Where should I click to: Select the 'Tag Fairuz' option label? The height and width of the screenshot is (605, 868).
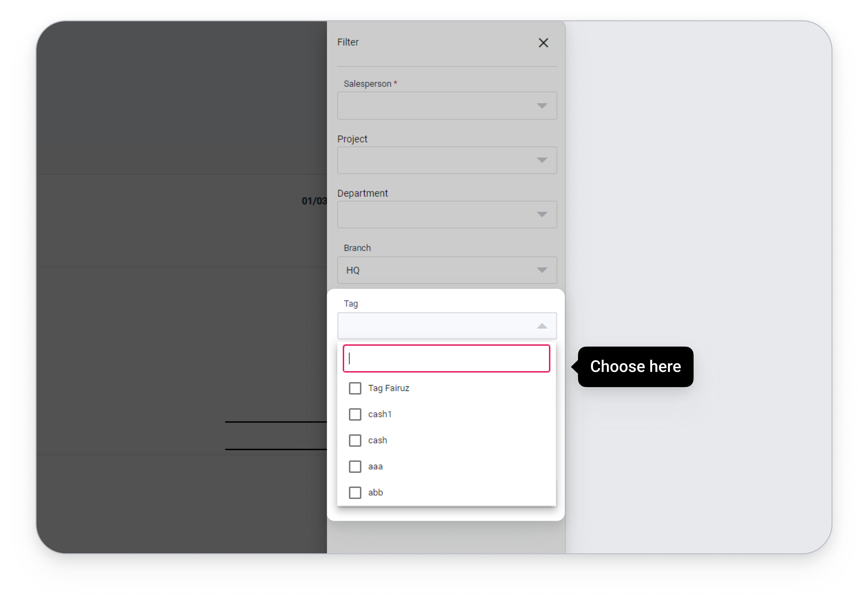(x=389, y=388)
